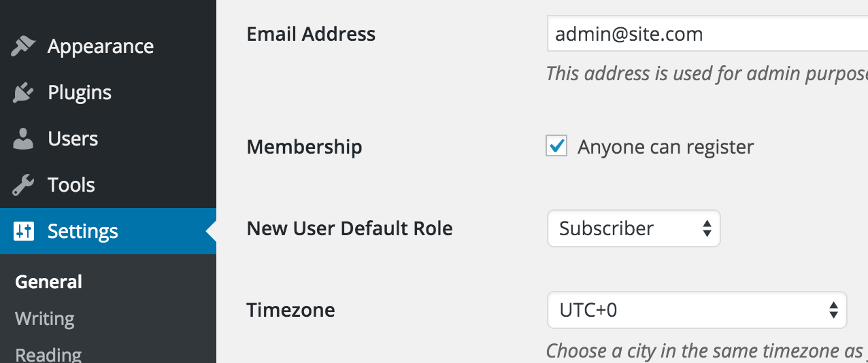The image size is (868, 363).
Task: Click the arrows on Subscriber dropdown
Action: [707, 228]
